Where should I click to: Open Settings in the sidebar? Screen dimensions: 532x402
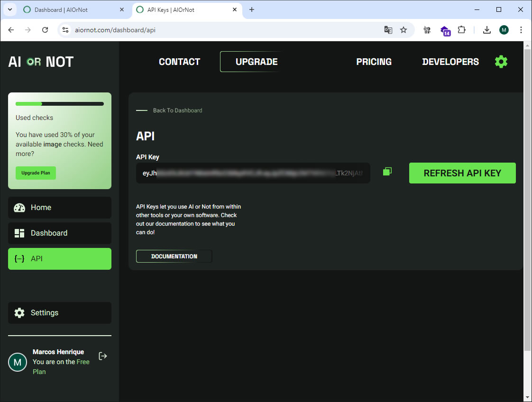pos(60,313)
